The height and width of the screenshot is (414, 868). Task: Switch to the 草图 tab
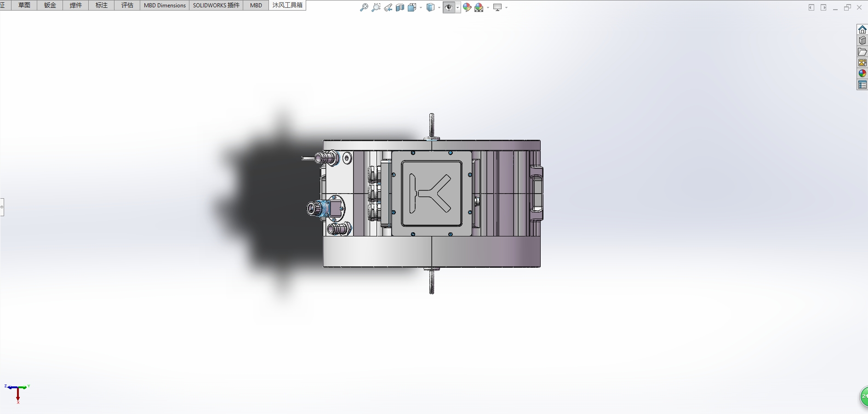(x=24, y=5)
